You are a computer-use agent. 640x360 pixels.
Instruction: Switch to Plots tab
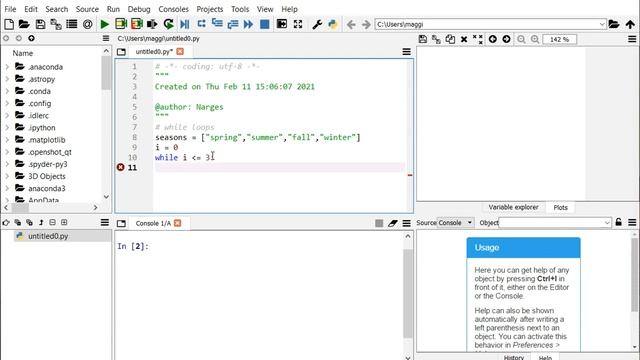(560, 207)
